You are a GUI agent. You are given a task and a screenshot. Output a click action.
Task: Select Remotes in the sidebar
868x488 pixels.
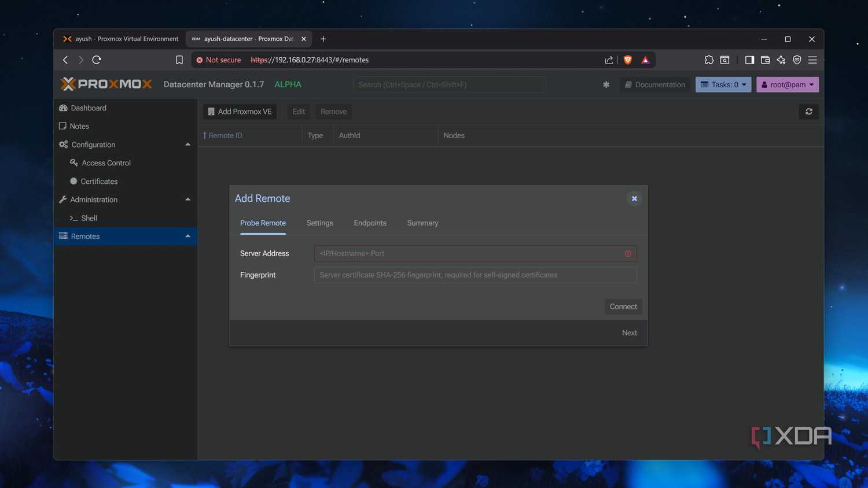click(85, 236)
